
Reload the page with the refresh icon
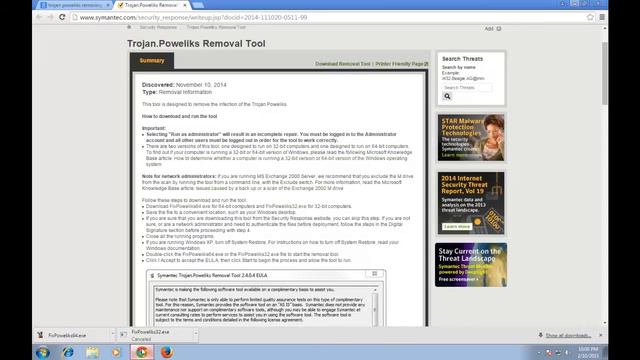(62, 17)
